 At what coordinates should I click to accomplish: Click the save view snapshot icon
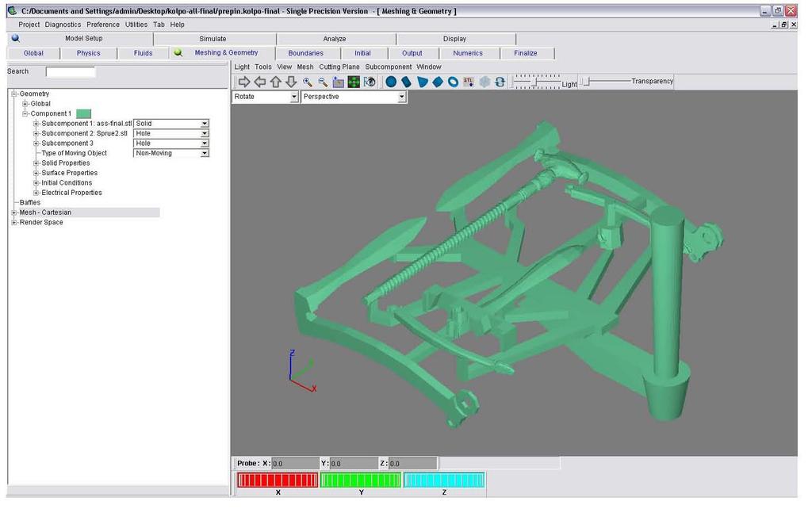(x=338, y=82)
